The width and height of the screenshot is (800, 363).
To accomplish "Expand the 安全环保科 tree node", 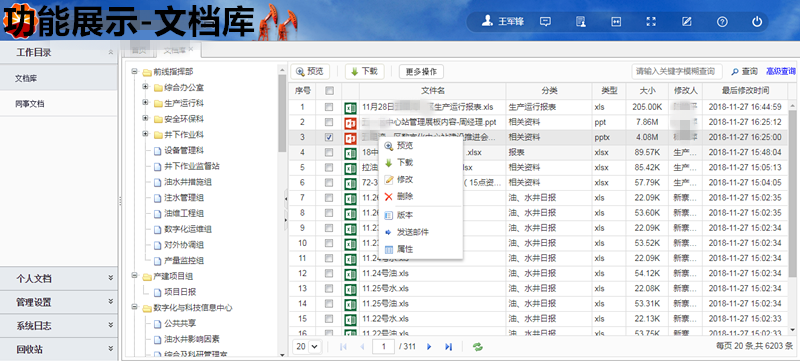I will 145,118.
